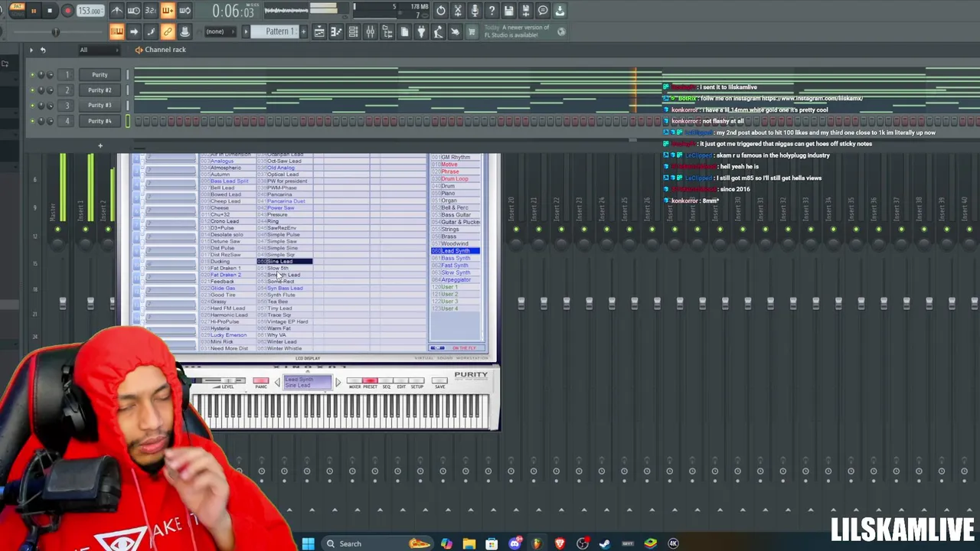Select Smooth Lead preset in Purity
The image size is (980, 551).
(284, 275)
